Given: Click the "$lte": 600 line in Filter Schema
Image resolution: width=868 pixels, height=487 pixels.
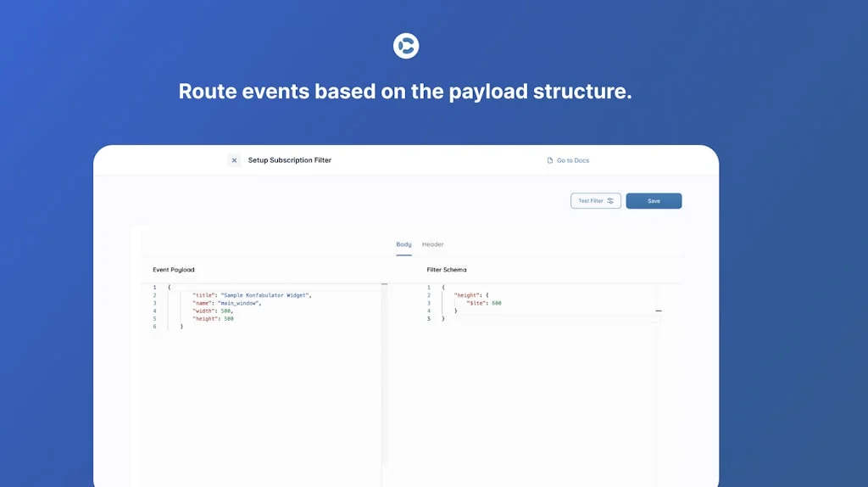Looking at the screenshot, I should pos(484,303).
